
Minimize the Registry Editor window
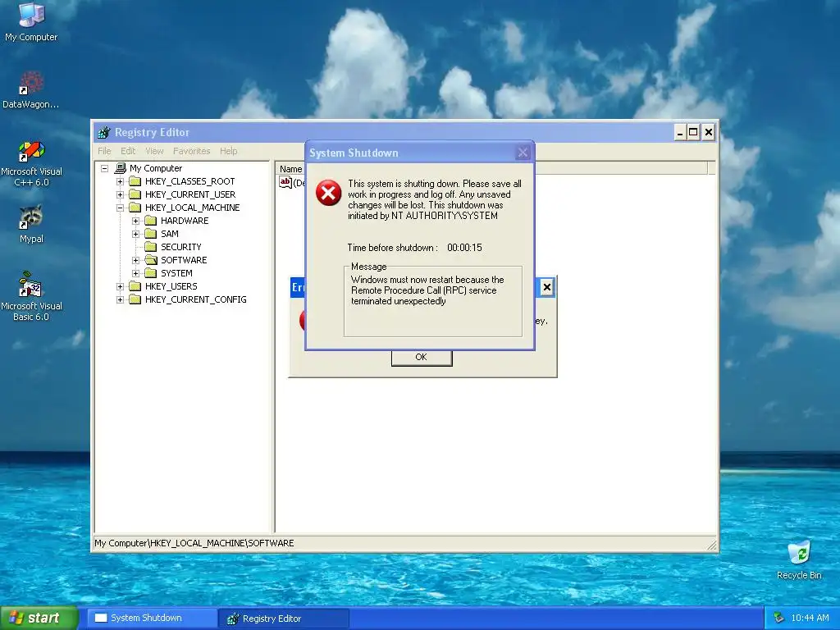point(680,132)
